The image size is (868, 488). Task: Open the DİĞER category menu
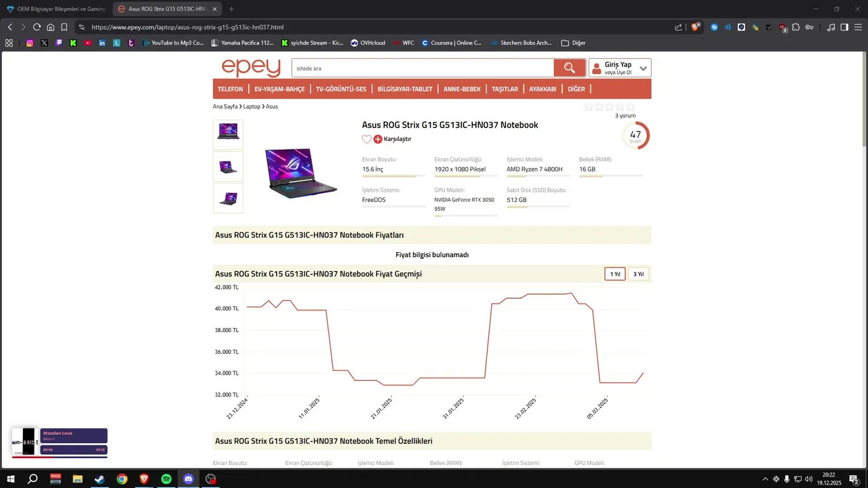576,89
